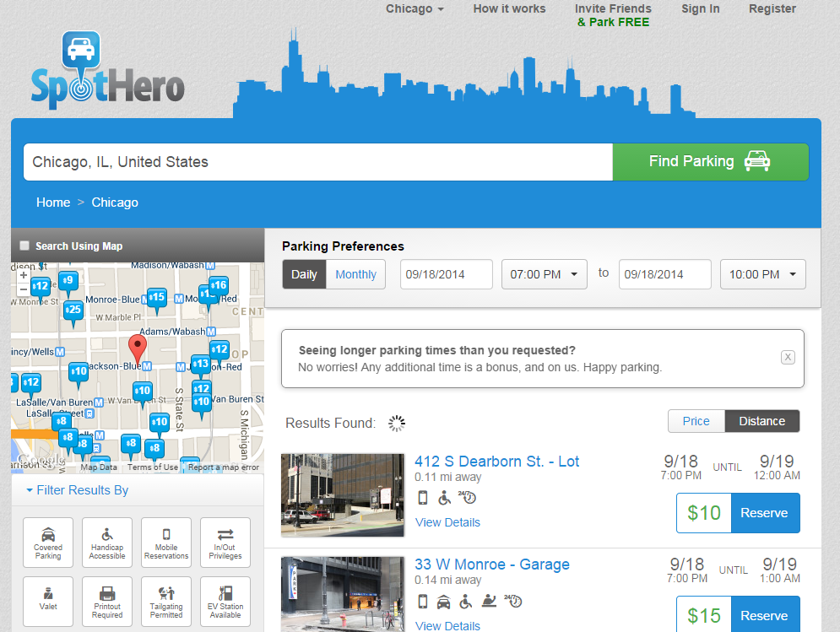This screenshot has width=840, height=632.
Task: Click valet icon for 33 W Monroe
Action: tap(489, 601)
